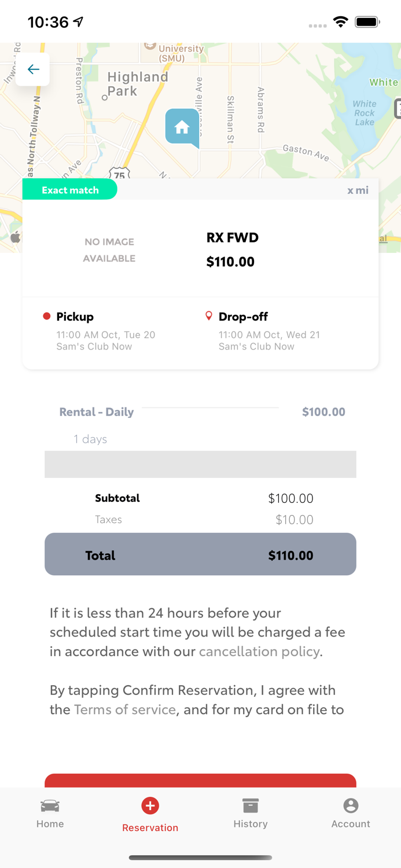Tap the RX FWD vehicle title
Image resolution: width=401 pixels, height=868 pixels.
[232, 237]
